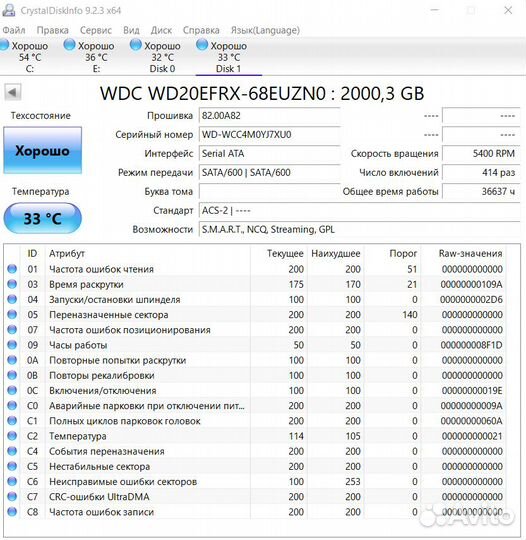
Task: Click status icon for Включения/отключения
Action: pyautogui.click(x=12, y=390)
